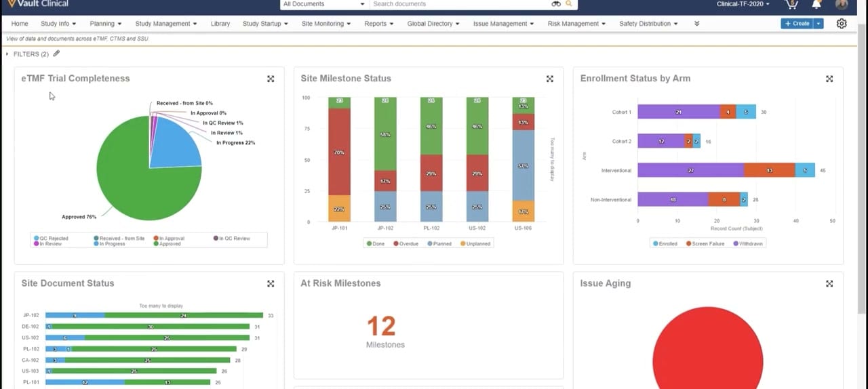The width and height of the screenshot is (868, 389).
Task: Toggle the Withdrawn legend entry
Action: pyautogui.click(x=747, y=243)
